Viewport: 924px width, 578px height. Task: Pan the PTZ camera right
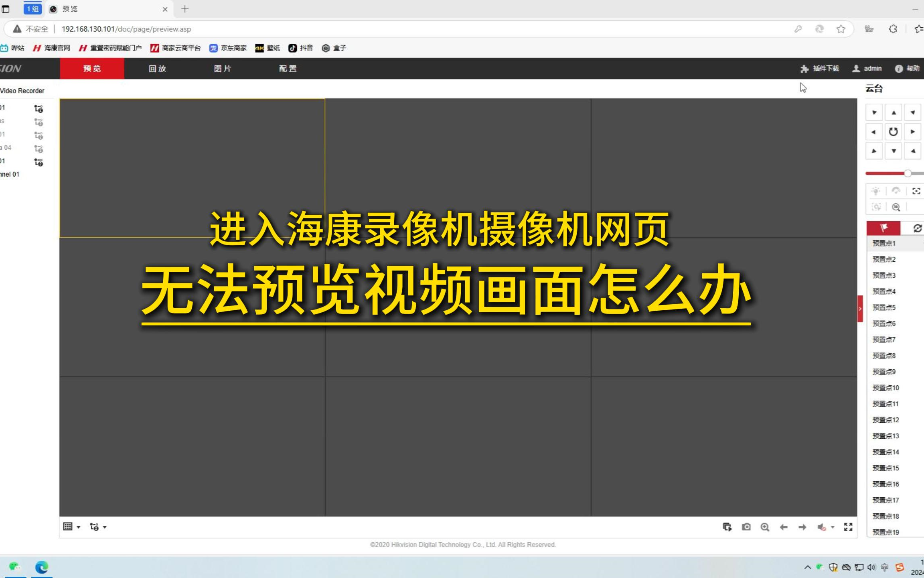[913, 132]
